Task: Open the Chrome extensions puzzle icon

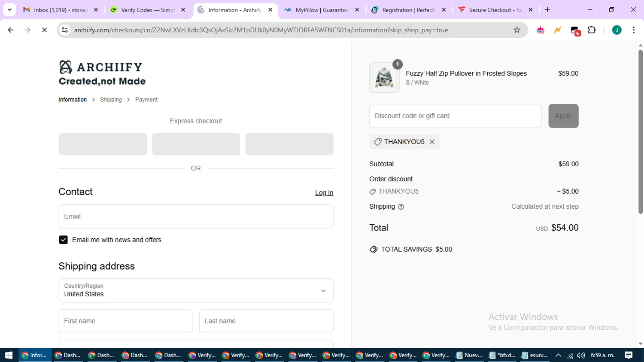Action: pos(592,30)
